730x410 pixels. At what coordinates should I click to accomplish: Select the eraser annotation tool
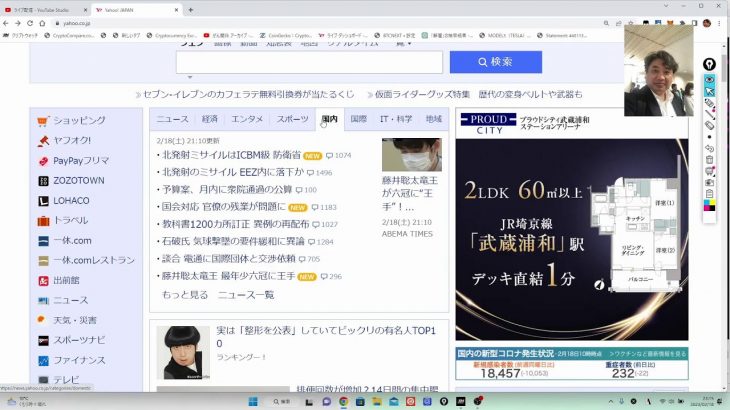point(709,125)
